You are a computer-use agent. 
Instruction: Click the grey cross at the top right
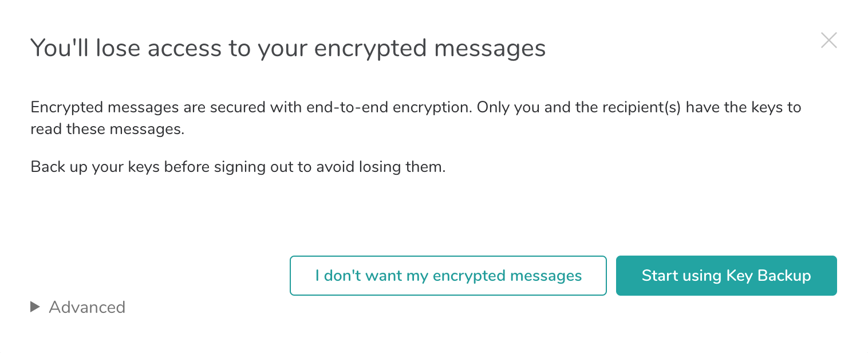click(x=828, y=40)
